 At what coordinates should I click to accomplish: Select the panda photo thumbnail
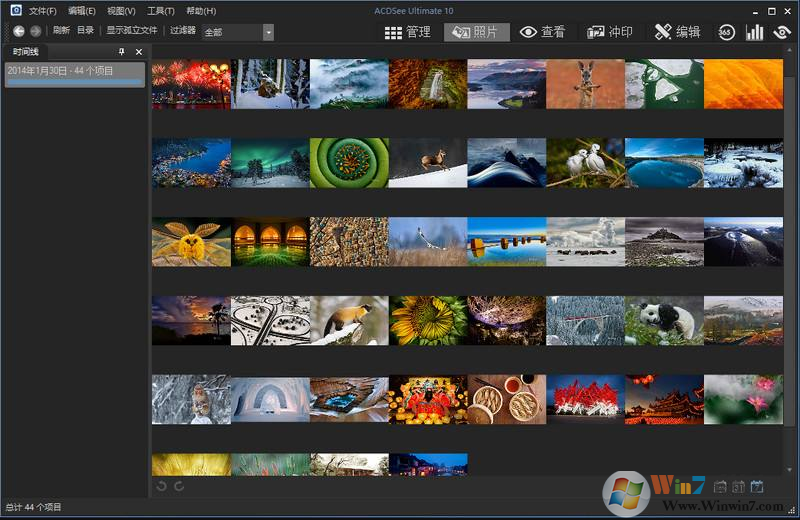[x=664, y=320]
